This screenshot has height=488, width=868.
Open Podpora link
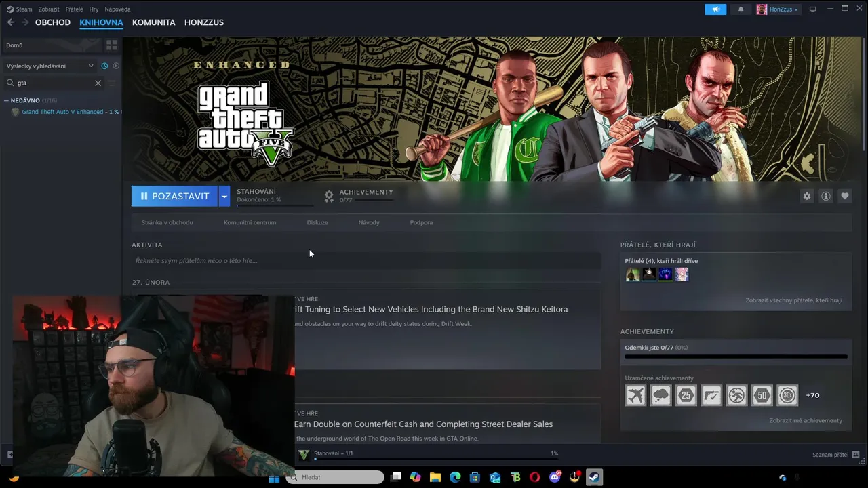point(421,222)
